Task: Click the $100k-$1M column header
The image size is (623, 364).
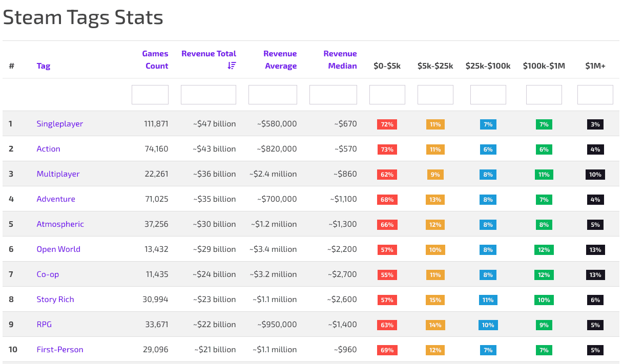Action: pyautogui.click(x=544, y=66)
